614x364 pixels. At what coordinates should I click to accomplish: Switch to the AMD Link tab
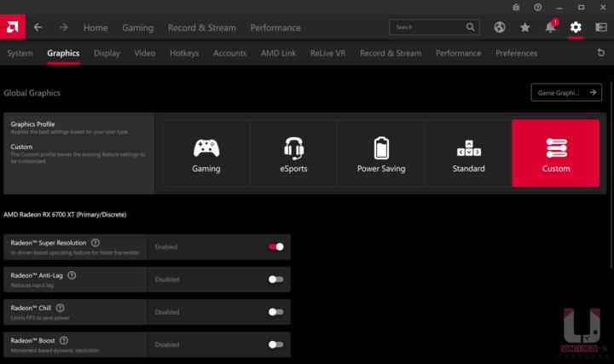(278, 53)
